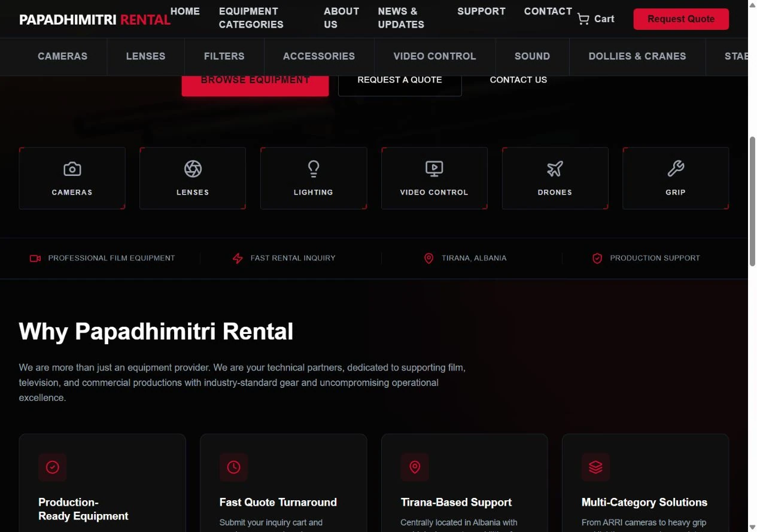Viewport: 757px width, 532px height.
Task: Click the location pin icon above Tirana-Based Support
Action: click(415, 467)
